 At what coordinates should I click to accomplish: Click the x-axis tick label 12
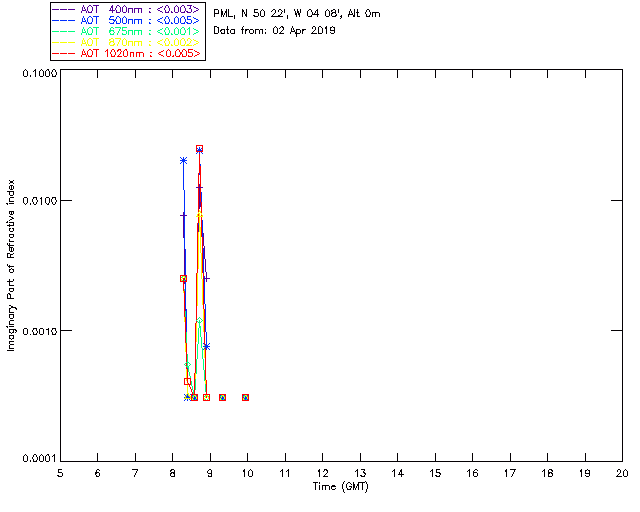point(322,473)
